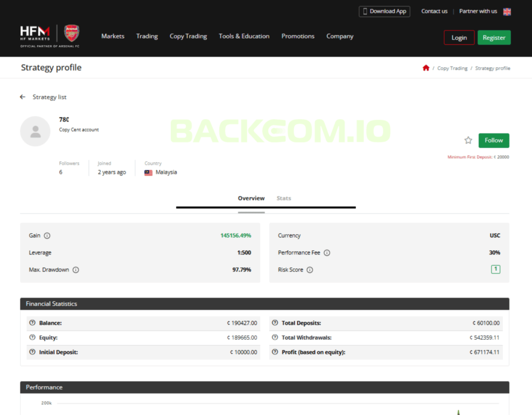The height and width of the screenshot is (415, 532).
Task: Select the Overview tab
Action: click(251, 198)
